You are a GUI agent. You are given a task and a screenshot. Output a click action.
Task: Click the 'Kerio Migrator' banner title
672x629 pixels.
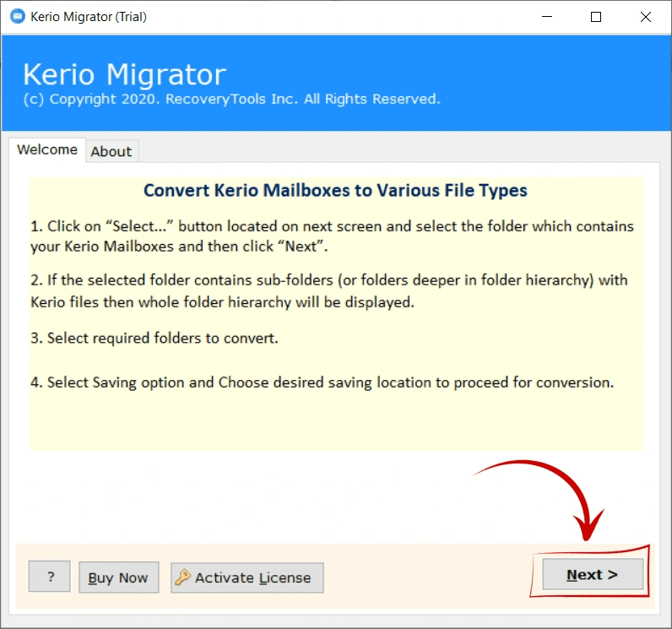click(124, 74)
